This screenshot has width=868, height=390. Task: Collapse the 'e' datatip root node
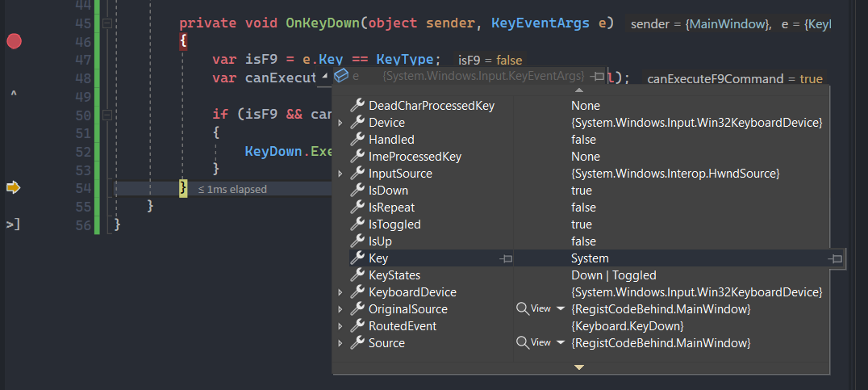pos(324,76)
